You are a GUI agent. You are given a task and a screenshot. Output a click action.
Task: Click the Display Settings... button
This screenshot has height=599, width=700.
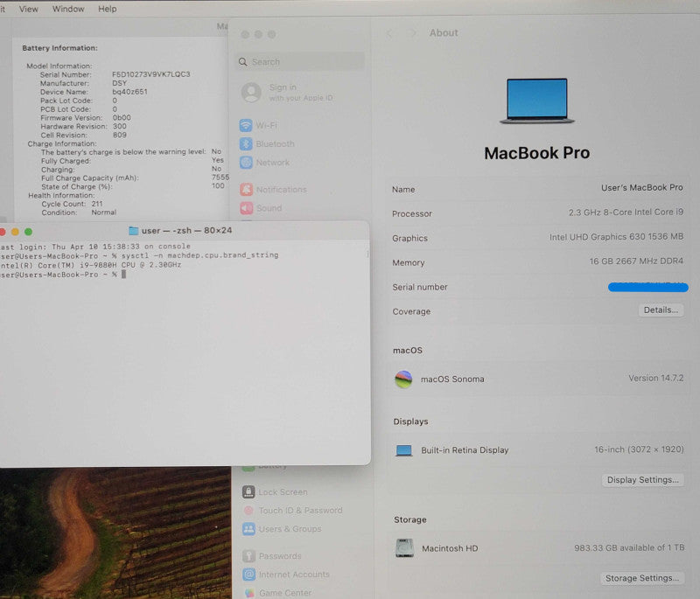tap(643, 480)
